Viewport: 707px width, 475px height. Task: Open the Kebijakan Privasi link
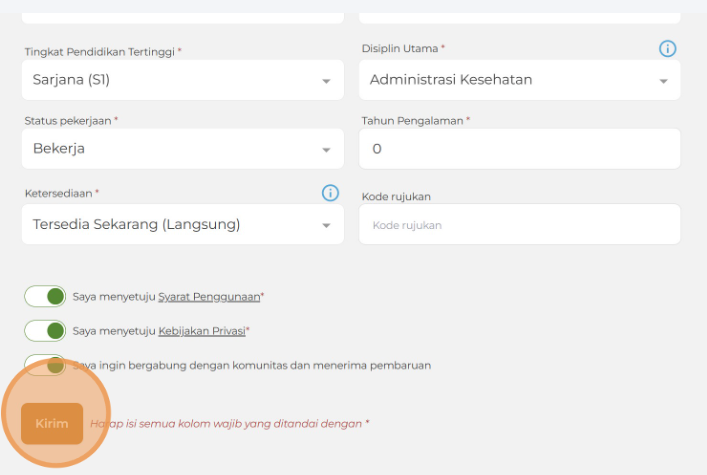pos(201,331)
